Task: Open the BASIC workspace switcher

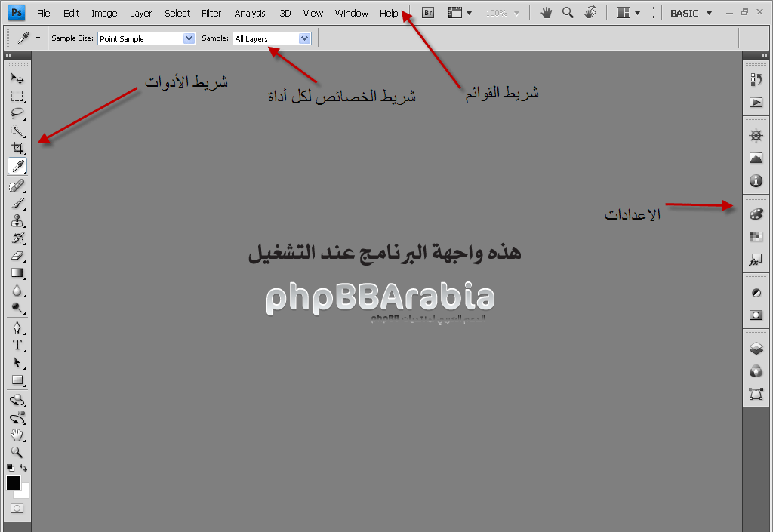Action: 691,14
